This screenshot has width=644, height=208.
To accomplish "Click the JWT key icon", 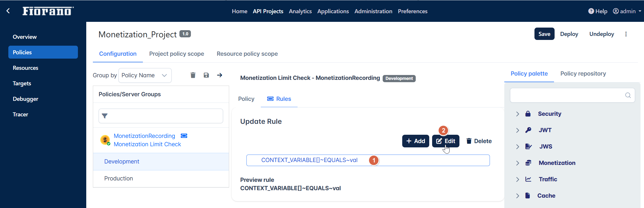I will coord(528,130).
